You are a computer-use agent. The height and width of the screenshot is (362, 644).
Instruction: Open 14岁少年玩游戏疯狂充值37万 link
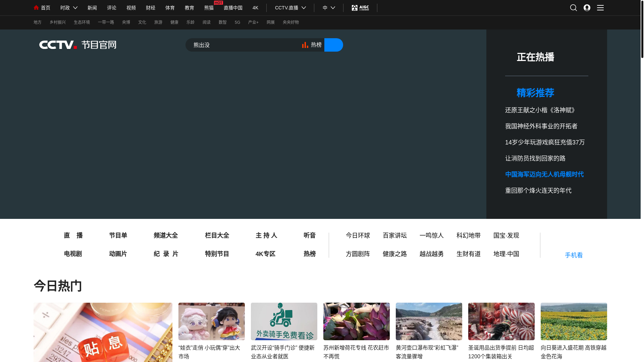tap(545, 142)
